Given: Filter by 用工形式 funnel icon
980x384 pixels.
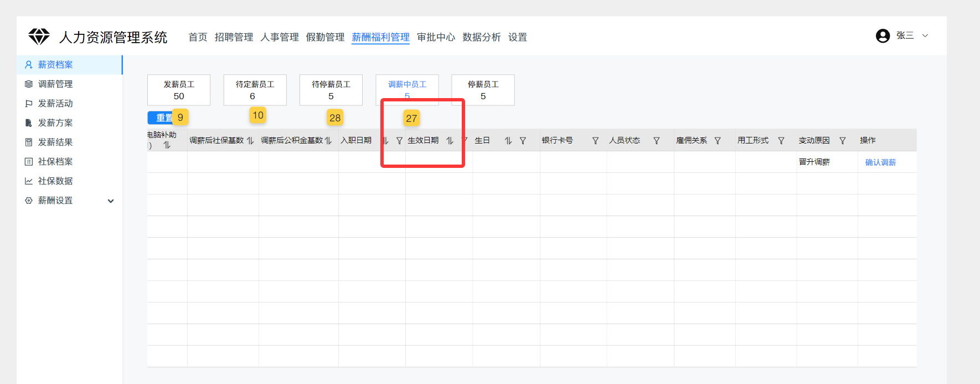Looking at the screenshot, I should [781, 141].
